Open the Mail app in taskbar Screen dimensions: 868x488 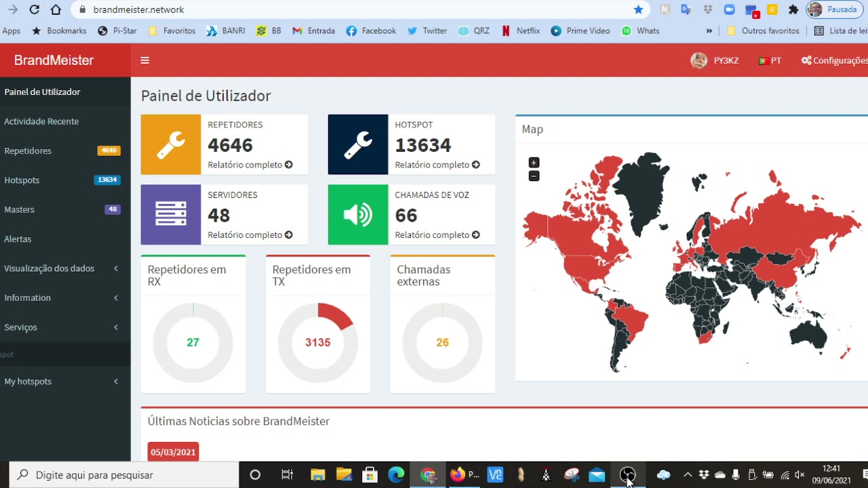pos(597,474)
